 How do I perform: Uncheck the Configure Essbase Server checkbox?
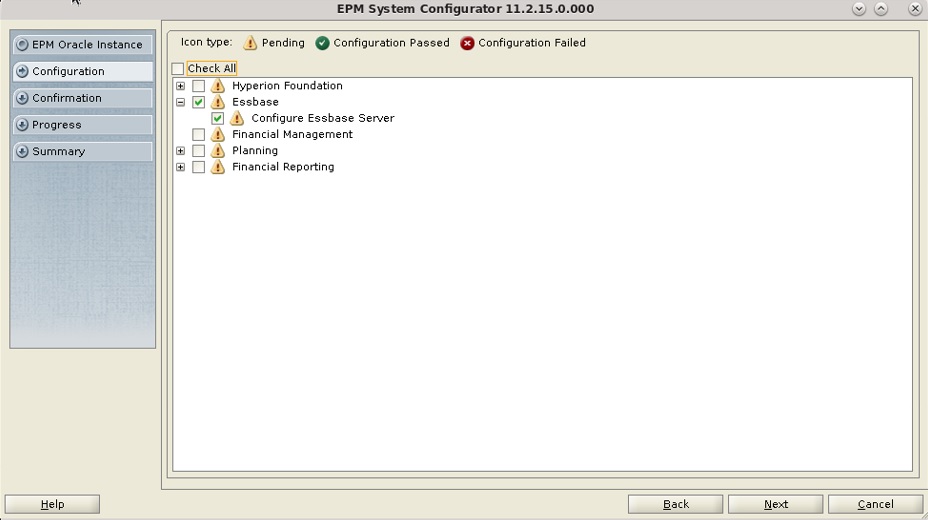pos(217,118)
